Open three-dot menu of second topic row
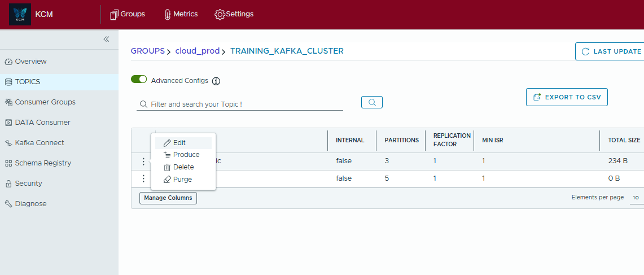Image resolution: width=644 pixels, height=275 pixels. pyautogui.click(x=143, y=178)
